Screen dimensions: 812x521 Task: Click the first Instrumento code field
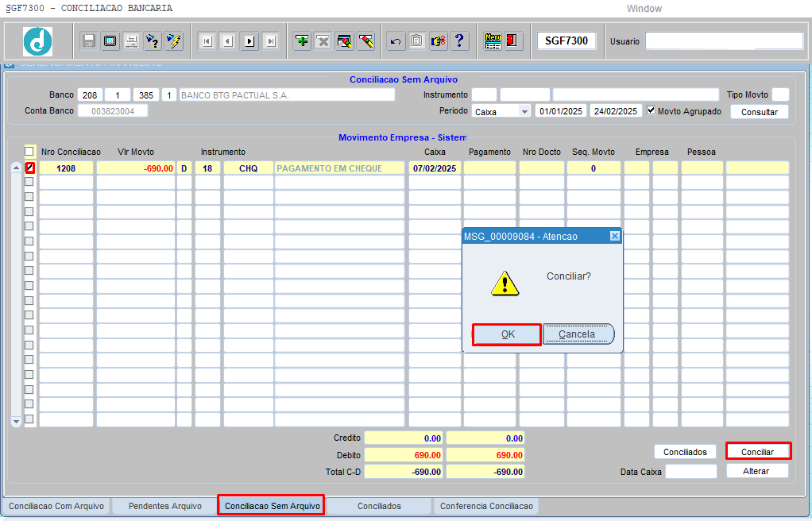pyautogui.click(x=484, y=95)
